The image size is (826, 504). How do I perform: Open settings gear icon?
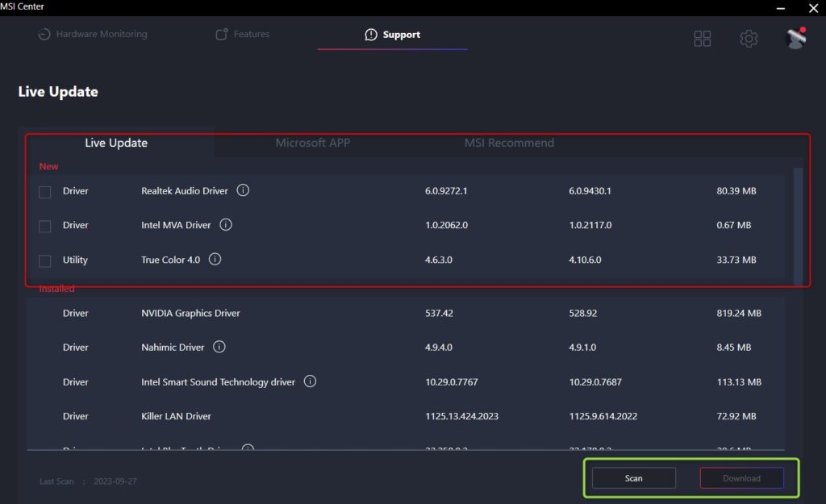pyautogui.click(x=749, y=39)
